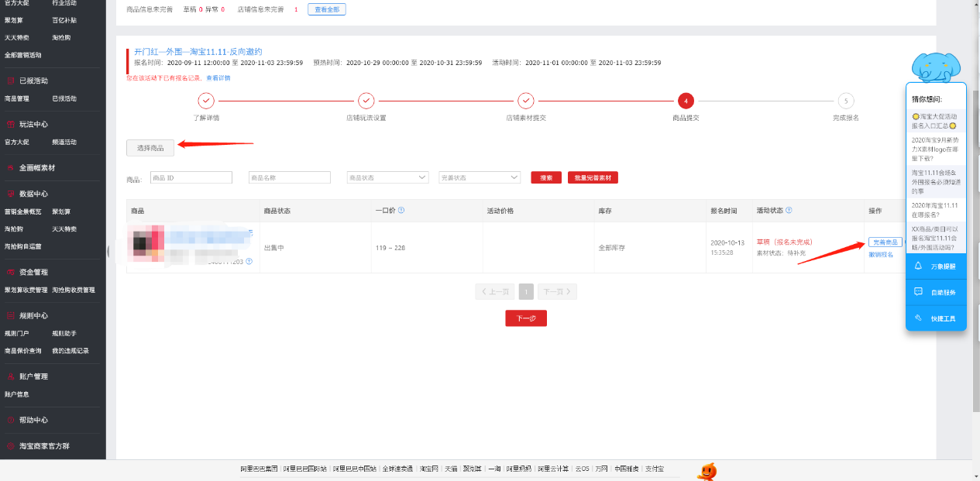
Task: Open the 查看详情 link
Action: (218, 78)
